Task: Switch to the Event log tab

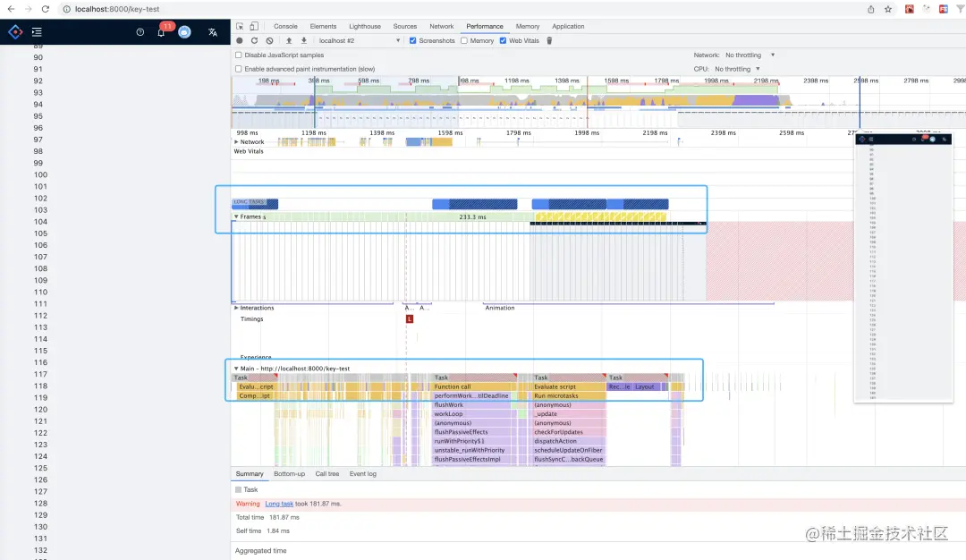Action: [x=363, y=474]
